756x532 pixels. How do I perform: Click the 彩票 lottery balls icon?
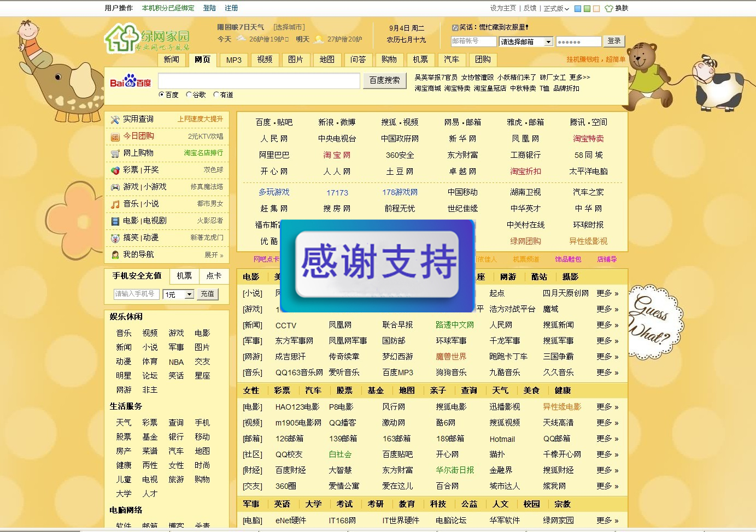(115, 170)
